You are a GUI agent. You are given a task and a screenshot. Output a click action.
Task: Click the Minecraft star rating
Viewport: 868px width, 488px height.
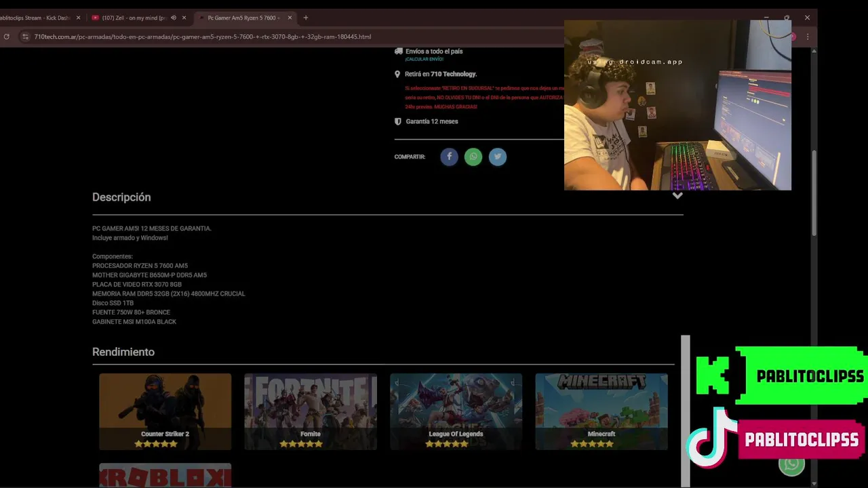tap(592, 444)
